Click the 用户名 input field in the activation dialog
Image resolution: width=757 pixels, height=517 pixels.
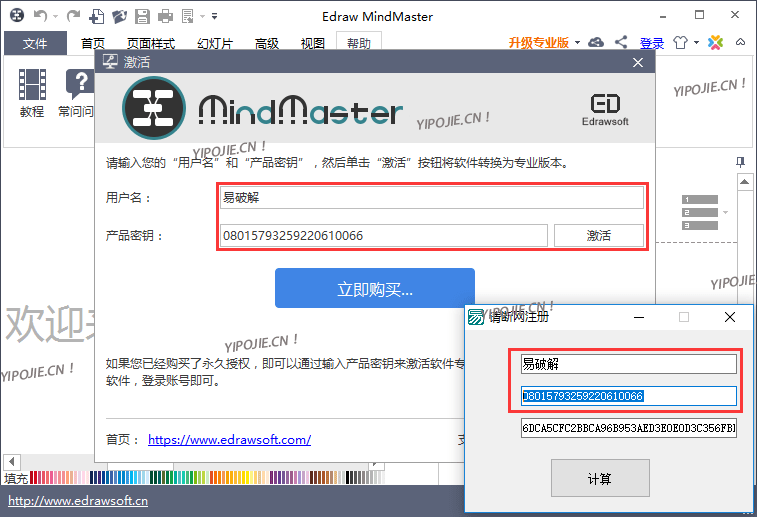(x=432, y=198)
